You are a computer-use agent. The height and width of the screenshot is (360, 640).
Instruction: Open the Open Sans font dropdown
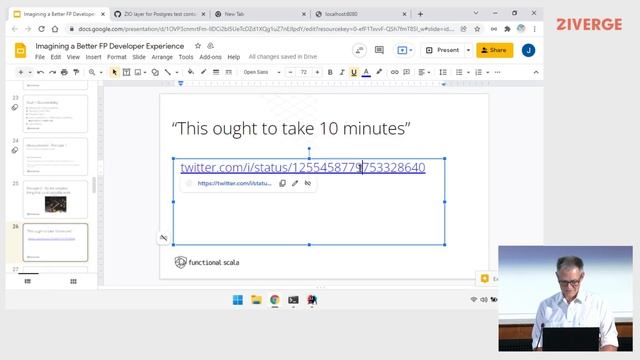[x=262, y=72]
